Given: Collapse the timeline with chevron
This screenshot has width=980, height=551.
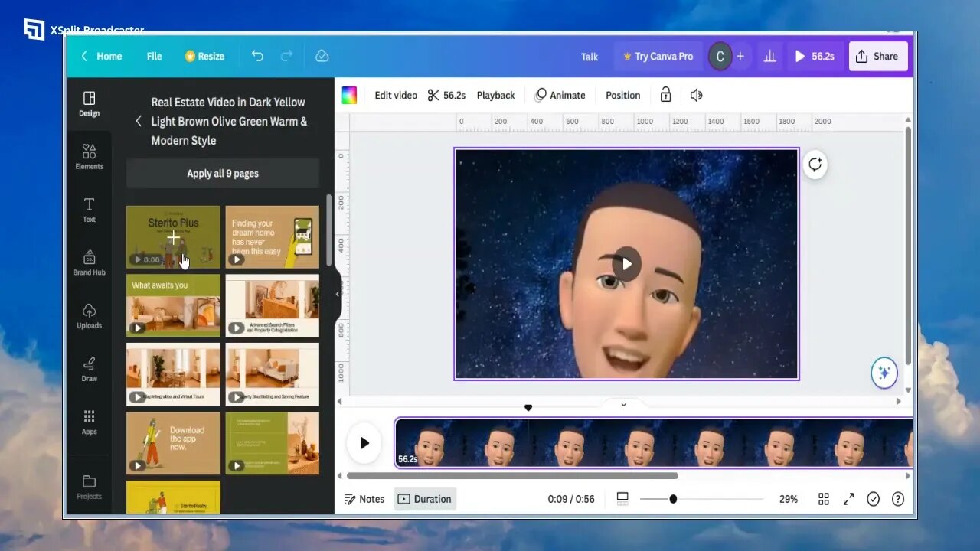Looking at the screenshot, I should coord(623,404).
